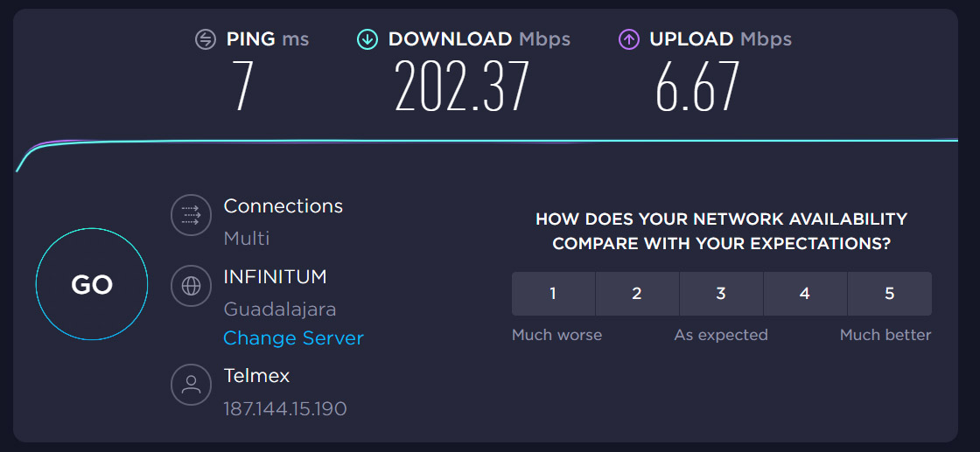Click the ping value 7
980x452 pixels.
tap(242, 87)
